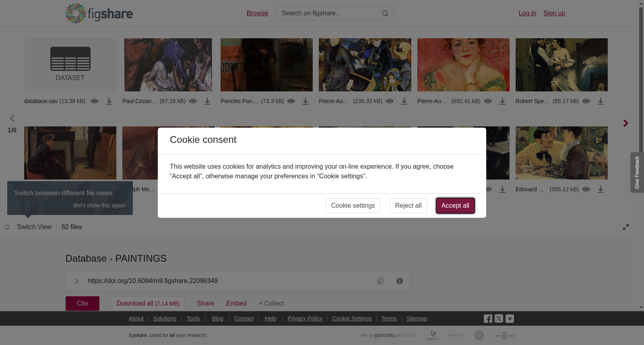Accept all cookies

tap(455, 206)
